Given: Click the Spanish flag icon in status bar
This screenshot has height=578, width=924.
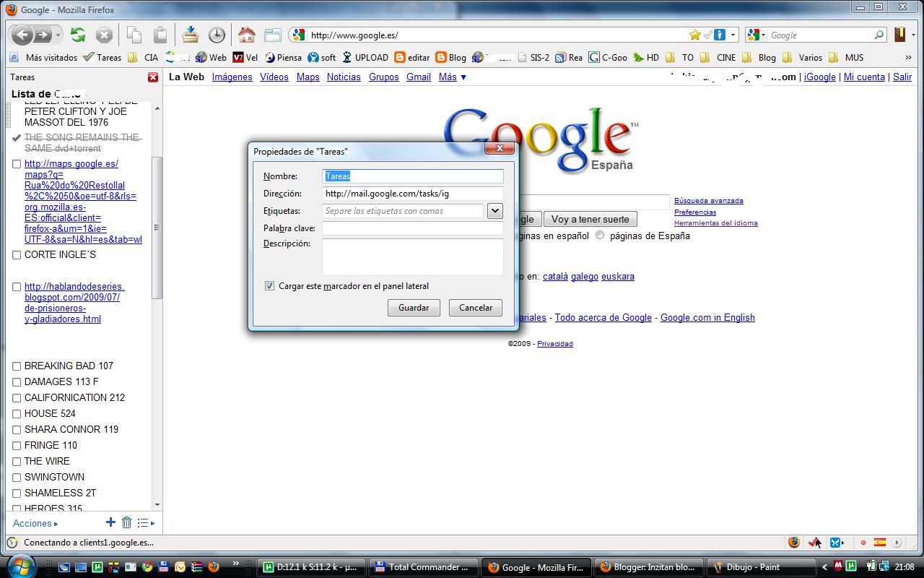Looking at the screenshot, I should tap(880, 542).
